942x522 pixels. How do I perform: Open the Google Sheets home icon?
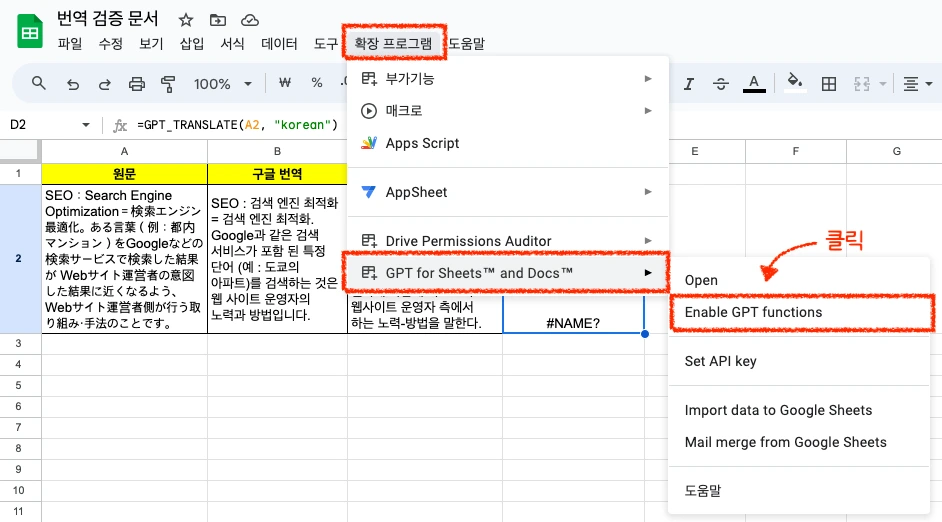coord(29,32)
